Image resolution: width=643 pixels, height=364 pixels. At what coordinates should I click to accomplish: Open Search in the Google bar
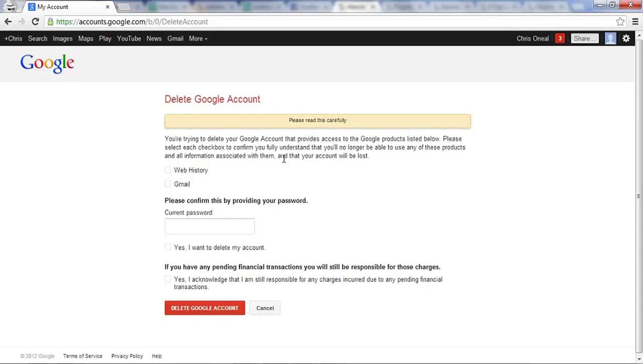pos(37,39)
